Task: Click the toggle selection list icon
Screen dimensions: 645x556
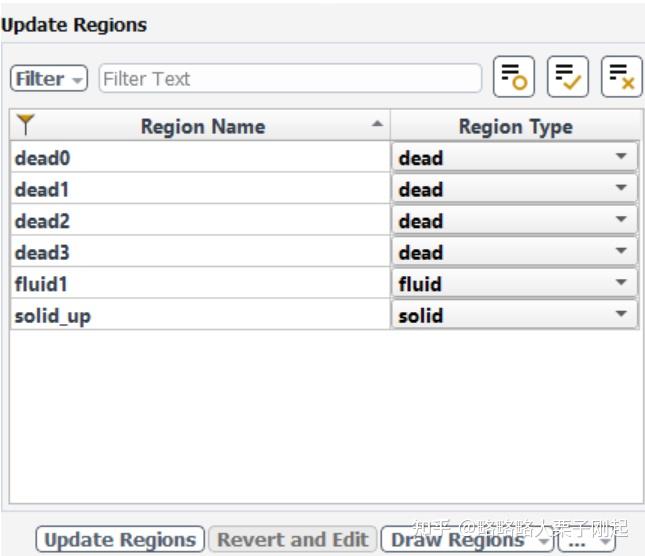Action: coord(514,77)
